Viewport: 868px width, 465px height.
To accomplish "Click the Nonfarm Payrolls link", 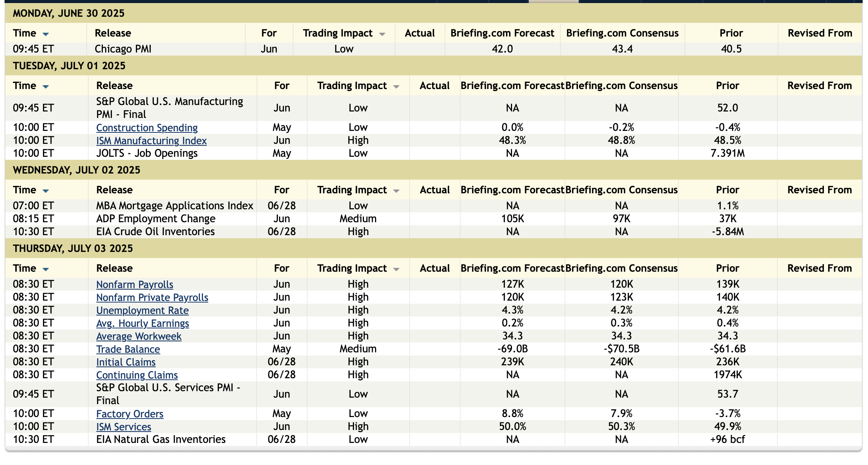I will [134, 285].
